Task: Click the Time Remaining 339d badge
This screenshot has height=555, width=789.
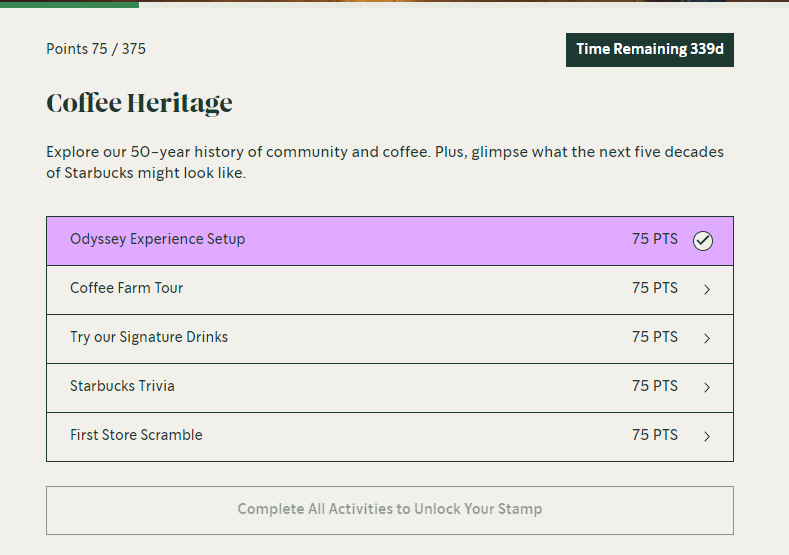Action: [650, 50]
